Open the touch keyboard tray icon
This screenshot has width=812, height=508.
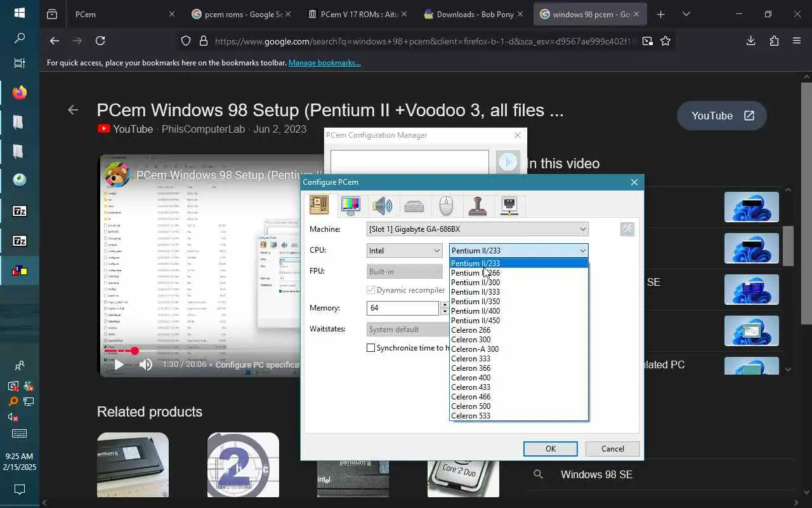pyautogui.click(x=20, y=434)
